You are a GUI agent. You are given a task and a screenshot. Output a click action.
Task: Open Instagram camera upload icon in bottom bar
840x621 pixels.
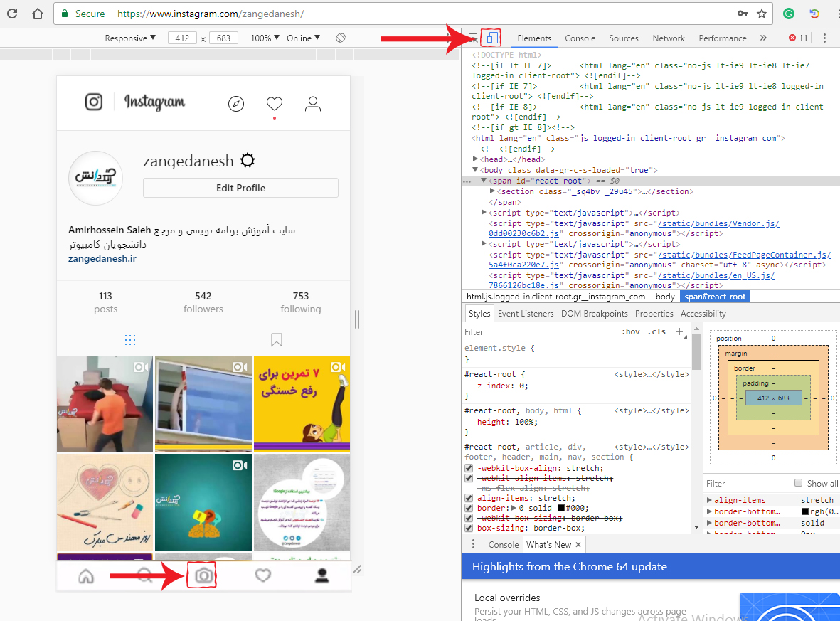click(203, 575)
